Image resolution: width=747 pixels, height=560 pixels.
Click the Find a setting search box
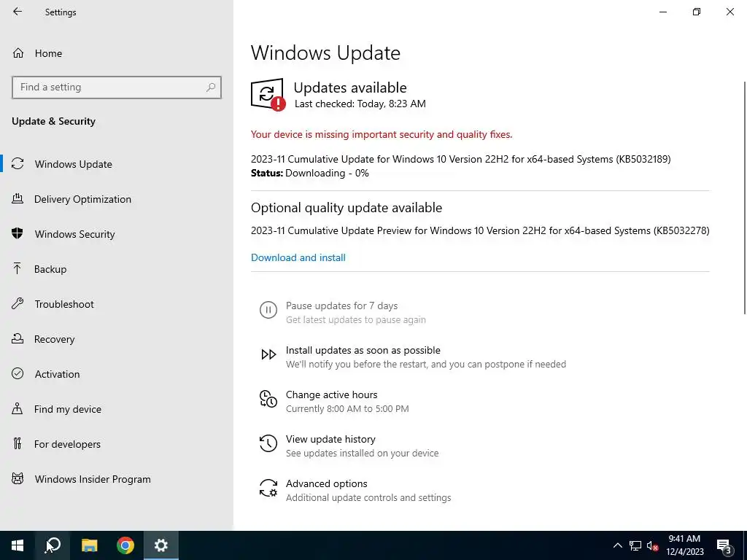[x=116, y=87]
